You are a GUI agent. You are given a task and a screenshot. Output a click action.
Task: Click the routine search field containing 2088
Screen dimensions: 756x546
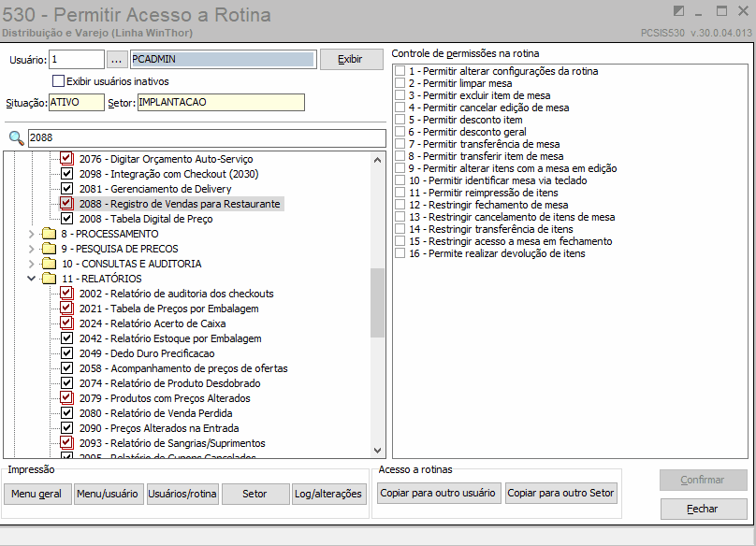point(207,137)
